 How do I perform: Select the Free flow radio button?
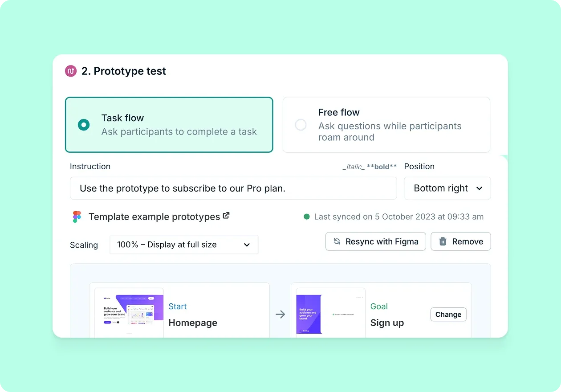pyautogui.click(x=301, y=125)
